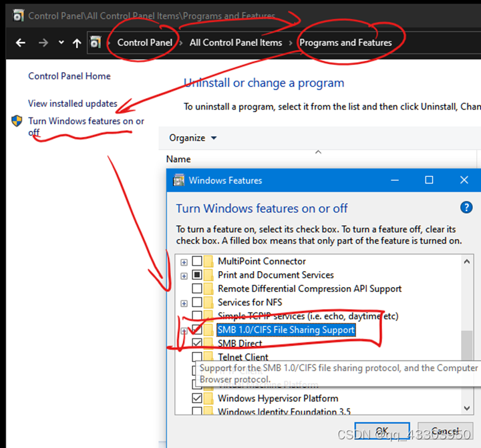Enable the Remote Differential Compression API Support checkbox
The width and height of the screenshot is (481, 448).
coord(197,288)
